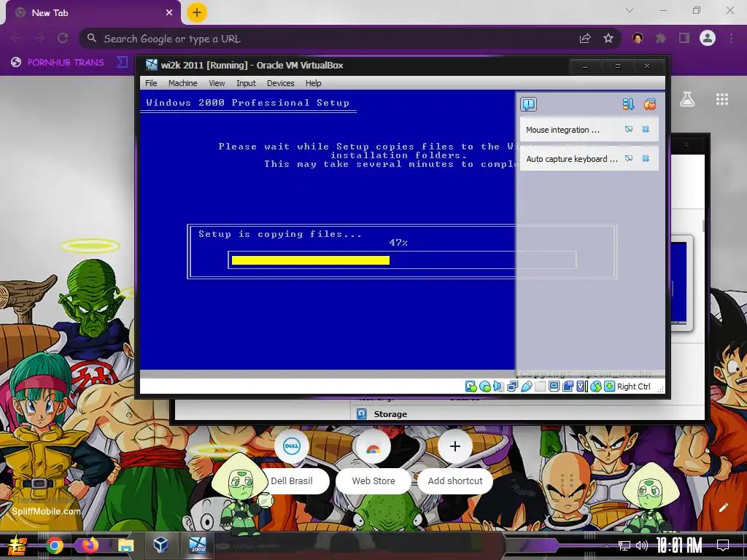Click the delete-all notifications icon
The height and width of the screenshot is (560, 747).
pyautogui.click(x=649, y=104)
